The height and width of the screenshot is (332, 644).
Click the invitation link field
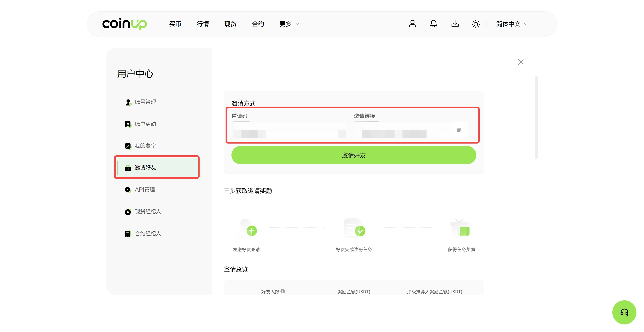pyautogui.click(x=410, y=130)
